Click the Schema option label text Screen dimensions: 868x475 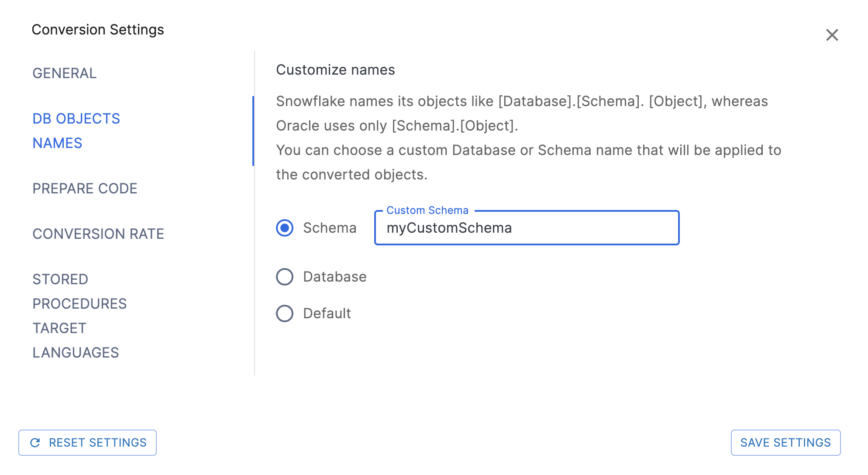pos(330,228)
